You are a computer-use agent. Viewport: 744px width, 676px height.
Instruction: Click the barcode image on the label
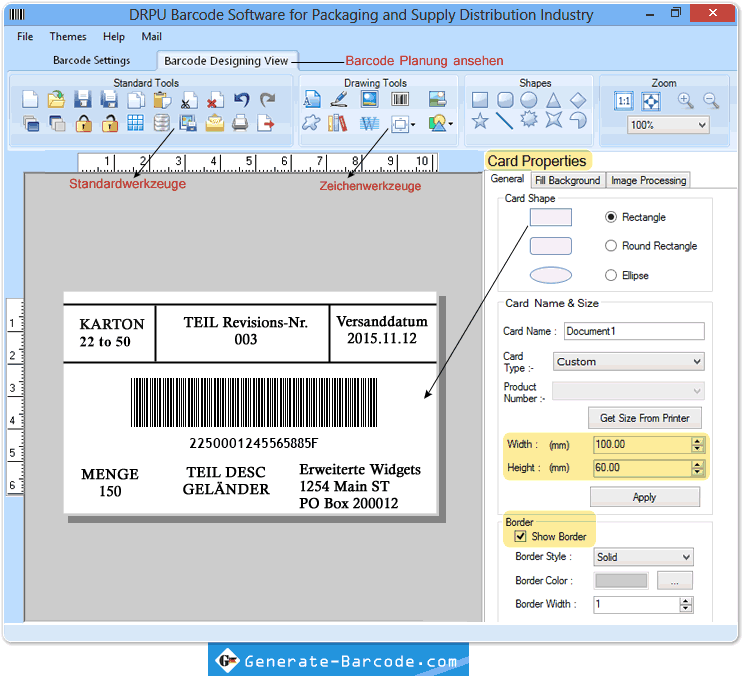point(254,402)
